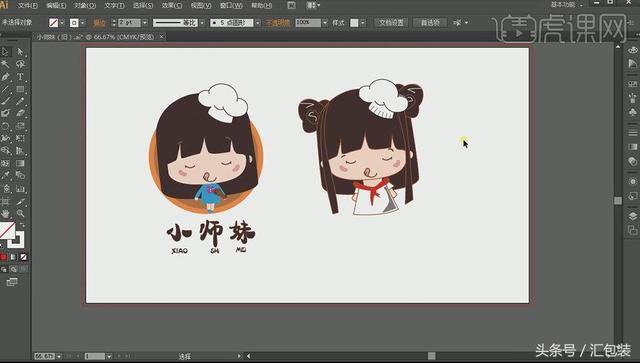Image resolution: width=640 pixels, height=363 pixels.
Task: Open the zoom level dropdown in status bar
Action: pos(59,356)
